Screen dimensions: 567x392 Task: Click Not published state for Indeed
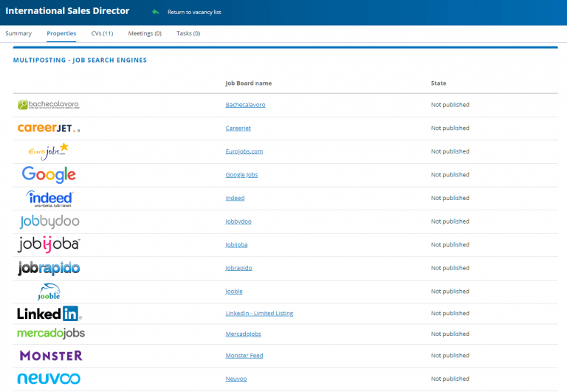pos(450,198)
